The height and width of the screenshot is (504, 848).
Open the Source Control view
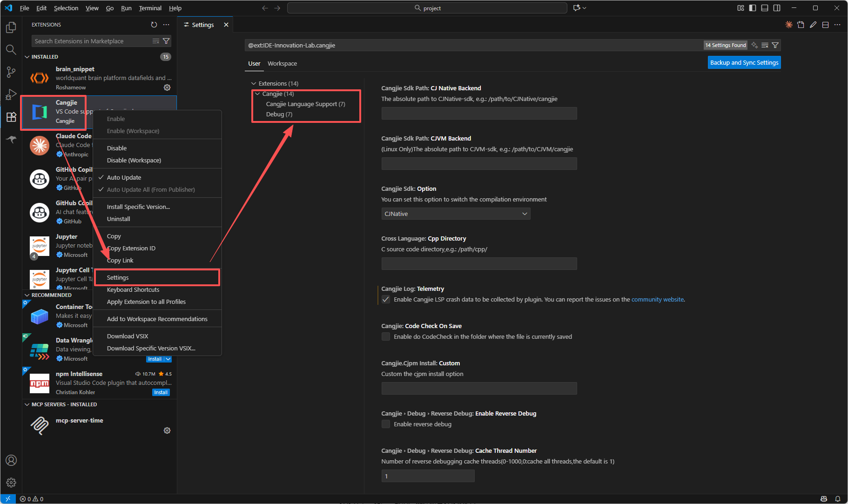pos(11,72)
